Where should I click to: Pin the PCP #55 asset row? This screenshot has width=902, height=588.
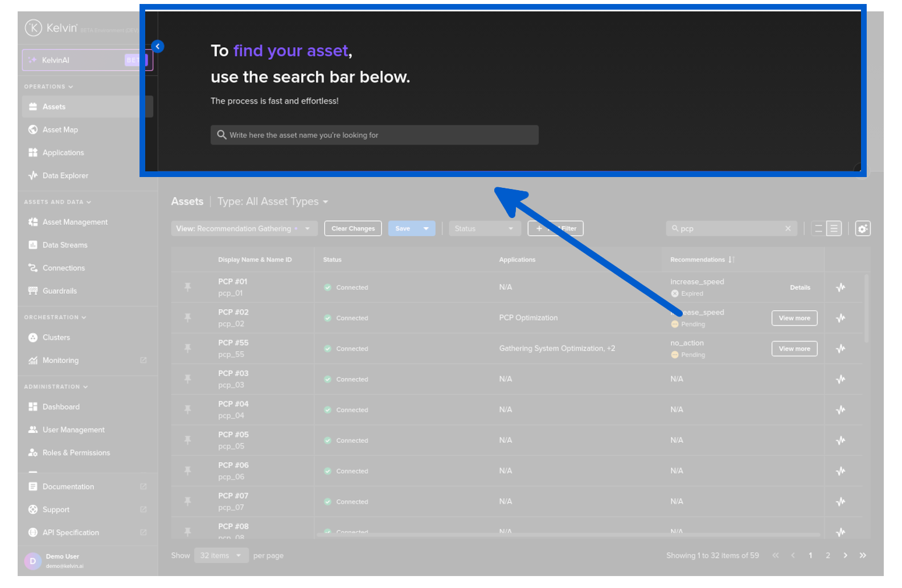(187, 348)
